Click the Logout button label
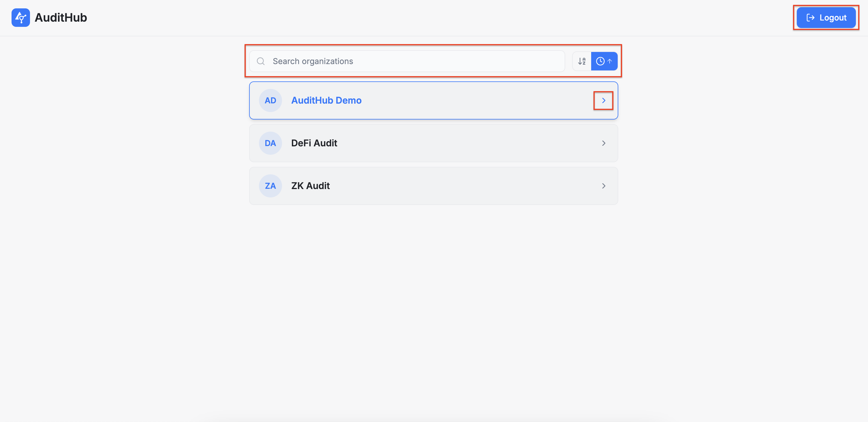The image size is (868, 422). pyautogui.click(x=833, y=18)
